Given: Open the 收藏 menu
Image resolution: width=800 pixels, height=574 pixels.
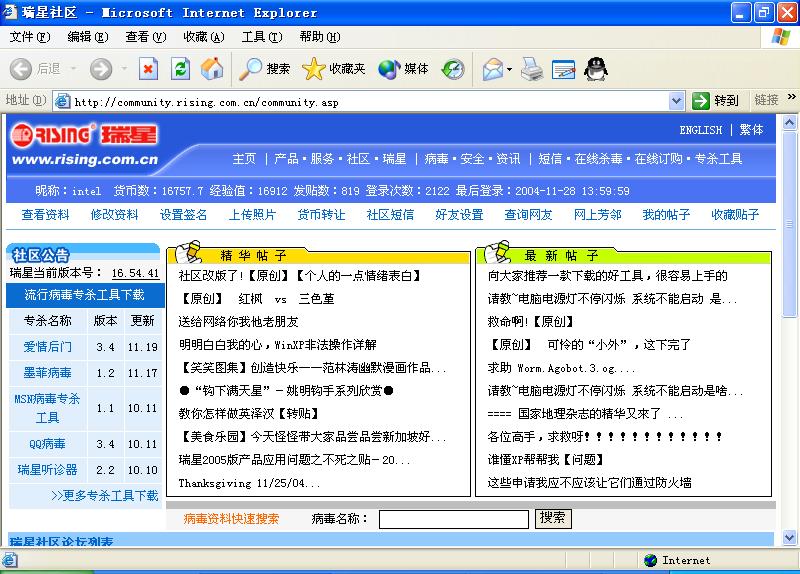Looking at the screenshot, I should [x=204, y=37].
